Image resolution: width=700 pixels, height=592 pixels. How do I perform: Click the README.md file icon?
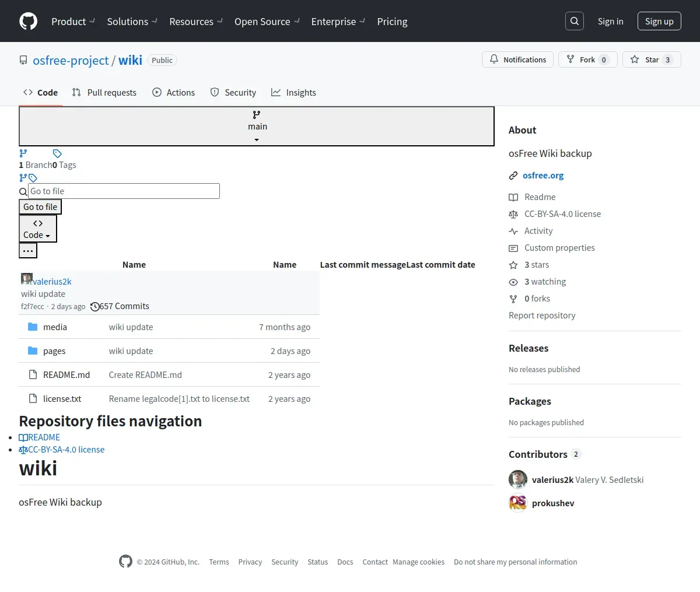(33, 374)
